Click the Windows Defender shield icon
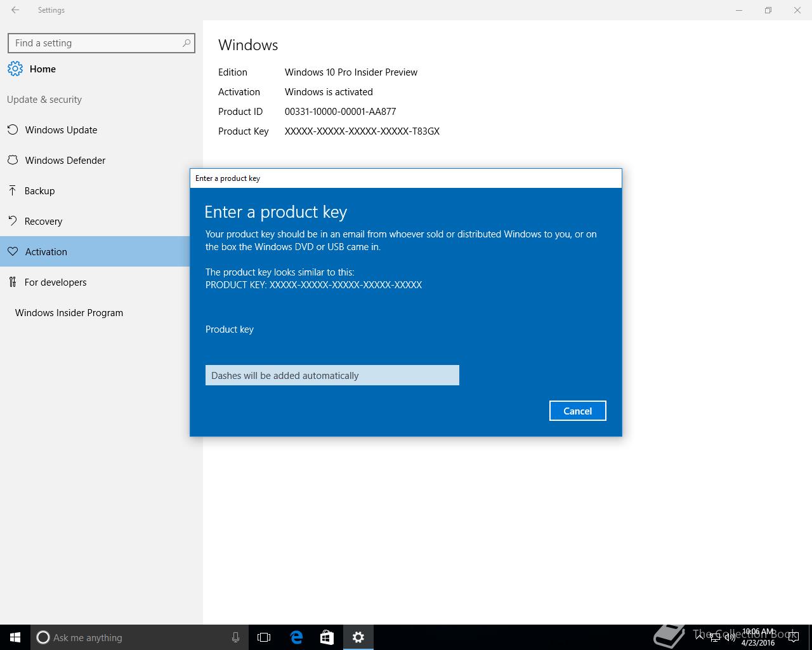 [x=13, y=160]
